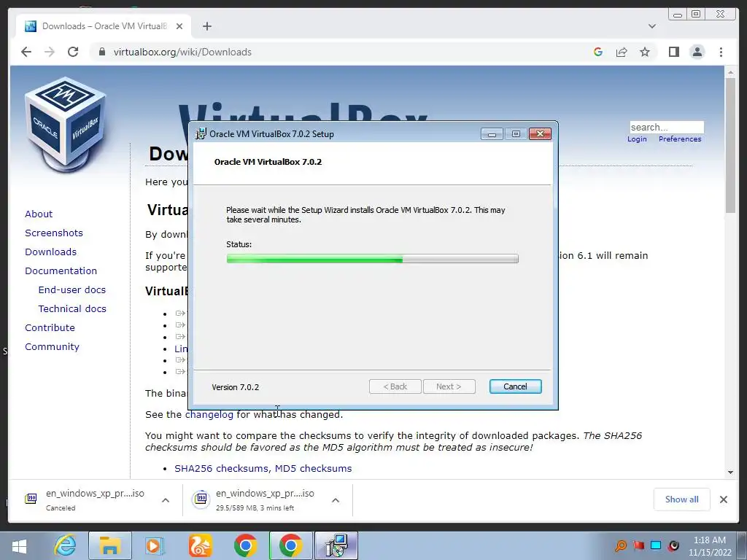Click the setup dialog title icon

(201, 134)
